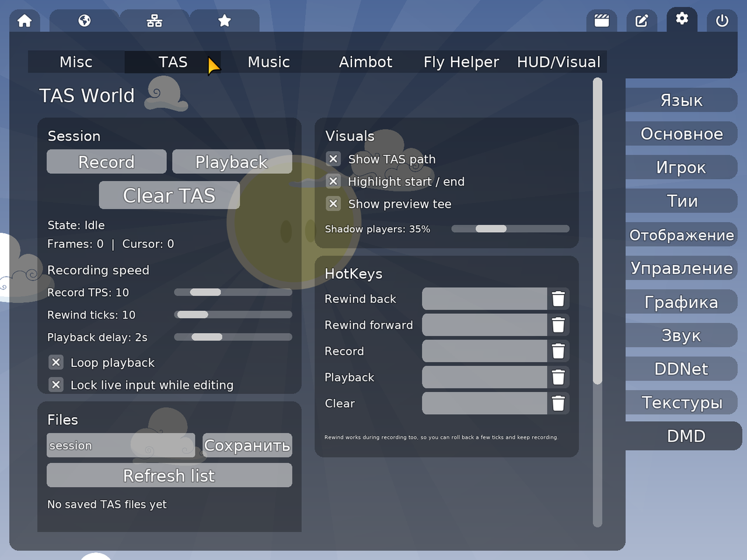Click the Playback hotkey field
Viewport: 747px width, 560px height.
point(484,377)
